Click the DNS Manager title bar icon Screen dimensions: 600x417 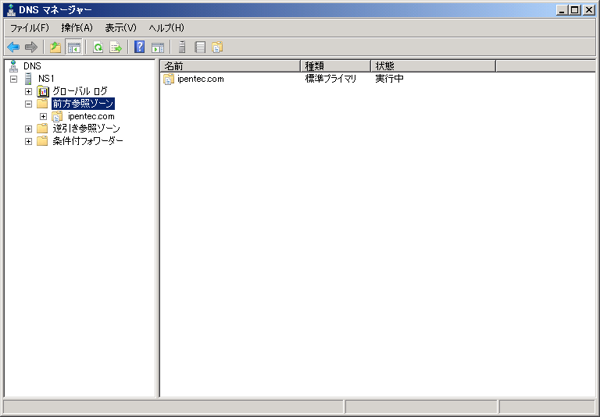click(11, 10)
